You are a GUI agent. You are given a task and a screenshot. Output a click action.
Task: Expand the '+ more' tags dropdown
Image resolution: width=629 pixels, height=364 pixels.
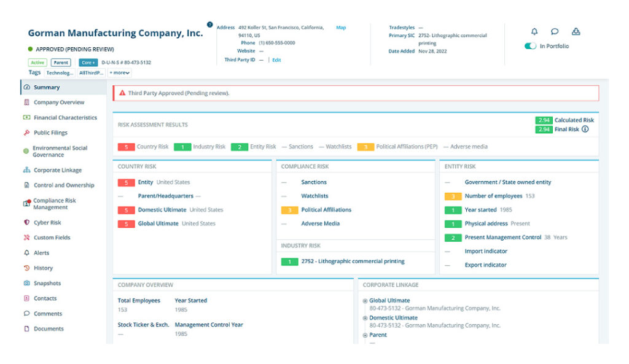[x=120, y=73]
